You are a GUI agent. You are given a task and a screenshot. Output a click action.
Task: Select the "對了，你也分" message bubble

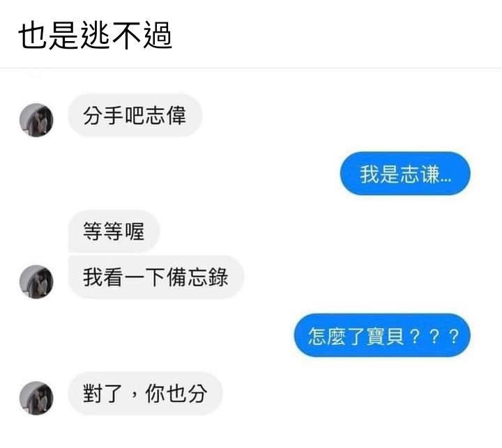[145, 394]
